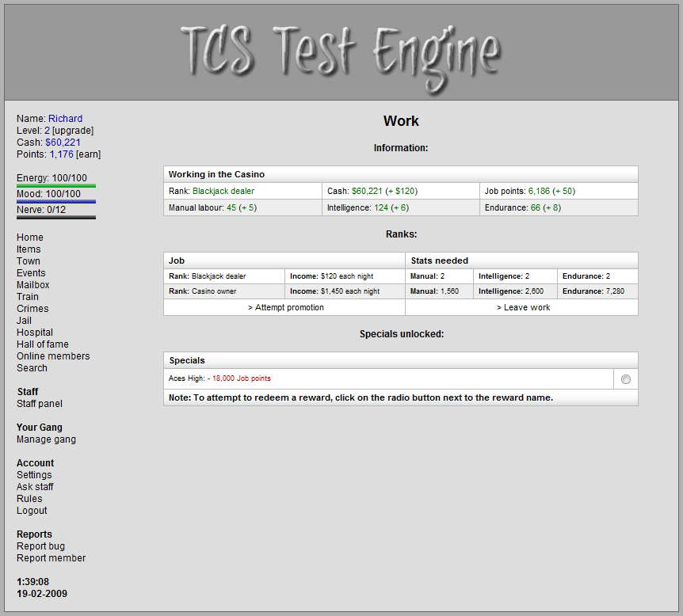Open Richard's profile name link
Viewport: 683px width, 616px height.
[65, 119]
